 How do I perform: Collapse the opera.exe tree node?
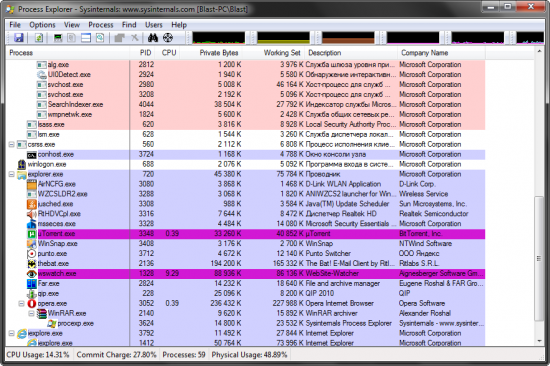click(x=21, y=303)
